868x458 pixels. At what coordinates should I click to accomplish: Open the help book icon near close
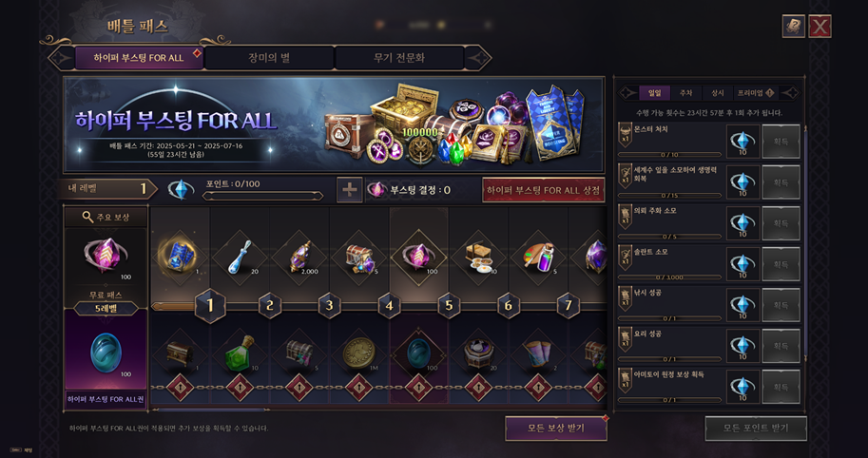793,26
